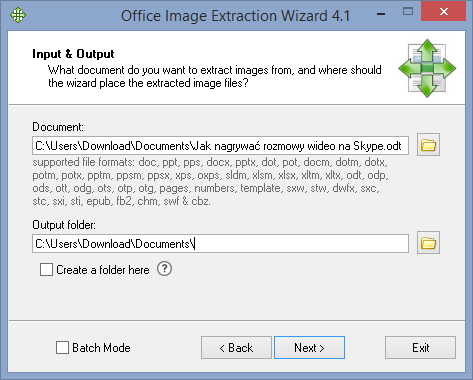This screenshot has height=380, width=473.
Task: Click the Office Image Extraction Wizard title text
Action: coord(235,16)
